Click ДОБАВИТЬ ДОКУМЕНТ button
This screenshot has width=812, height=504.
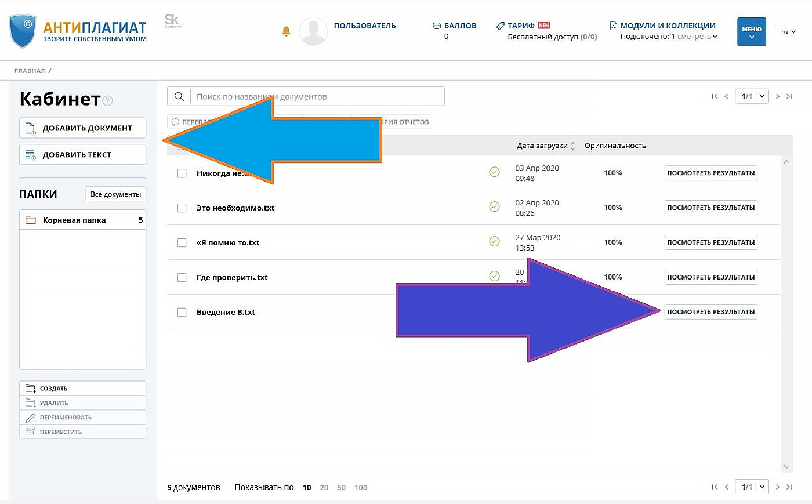tap(82, 128)
